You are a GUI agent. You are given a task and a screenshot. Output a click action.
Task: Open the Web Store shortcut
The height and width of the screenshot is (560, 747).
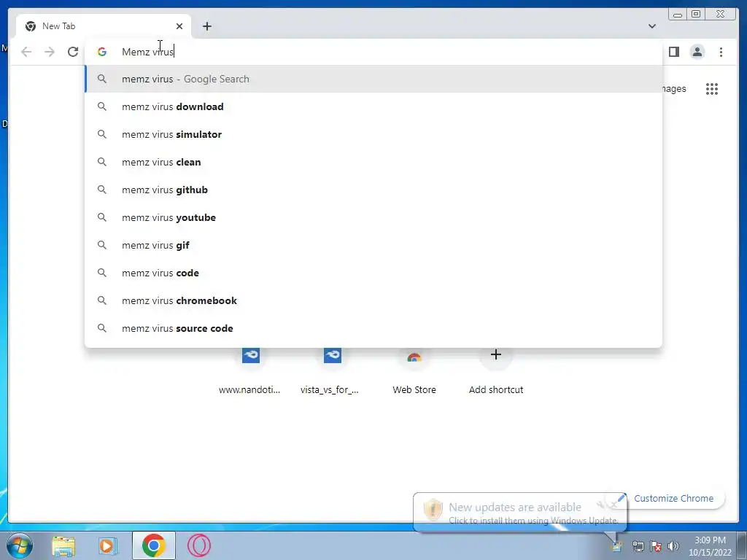[x=414, y=371]
